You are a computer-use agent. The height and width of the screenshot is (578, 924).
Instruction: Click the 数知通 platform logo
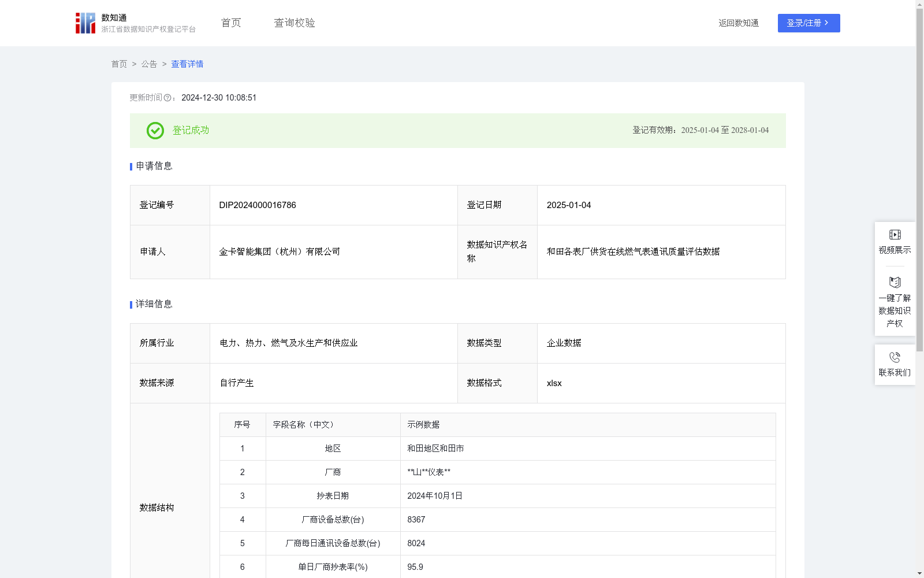click(135, 23)
